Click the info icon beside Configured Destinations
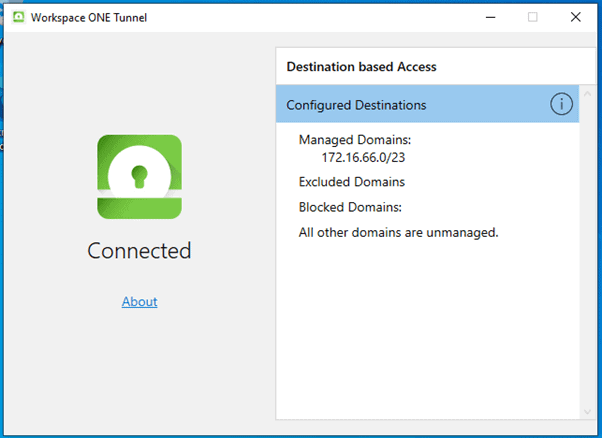Viewport: 602px width, 438px height. click(x=561, y=104)
